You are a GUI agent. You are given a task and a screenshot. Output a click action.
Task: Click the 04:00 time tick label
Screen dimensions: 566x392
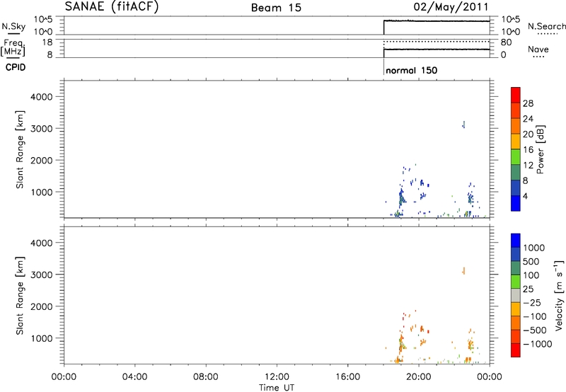[x=134, y=377]
